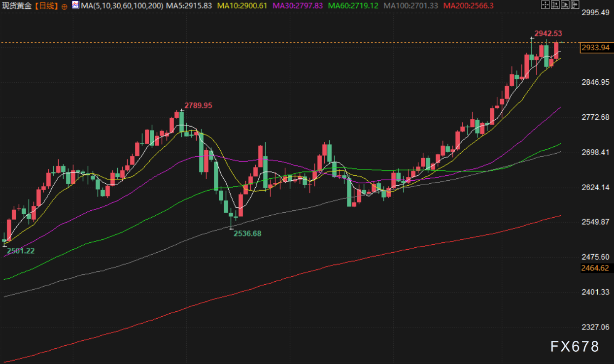Select the red MA200 legend value

tap(468, 6)
